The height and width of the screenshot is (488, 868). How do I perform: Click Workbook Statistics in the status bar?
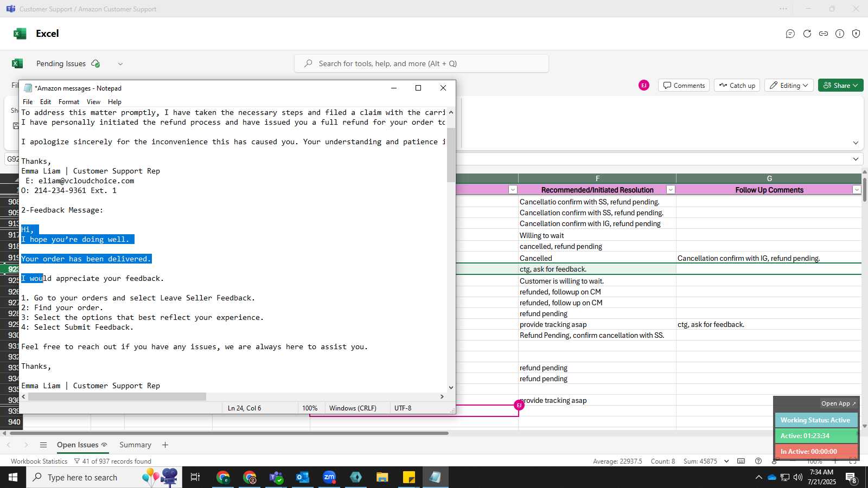(39, 461)
